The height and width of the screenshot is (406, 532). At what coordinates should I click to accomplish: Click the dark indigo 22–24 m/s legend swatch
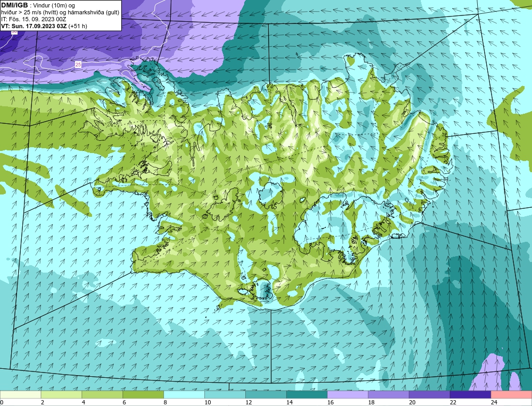click(x=470, y=395)
